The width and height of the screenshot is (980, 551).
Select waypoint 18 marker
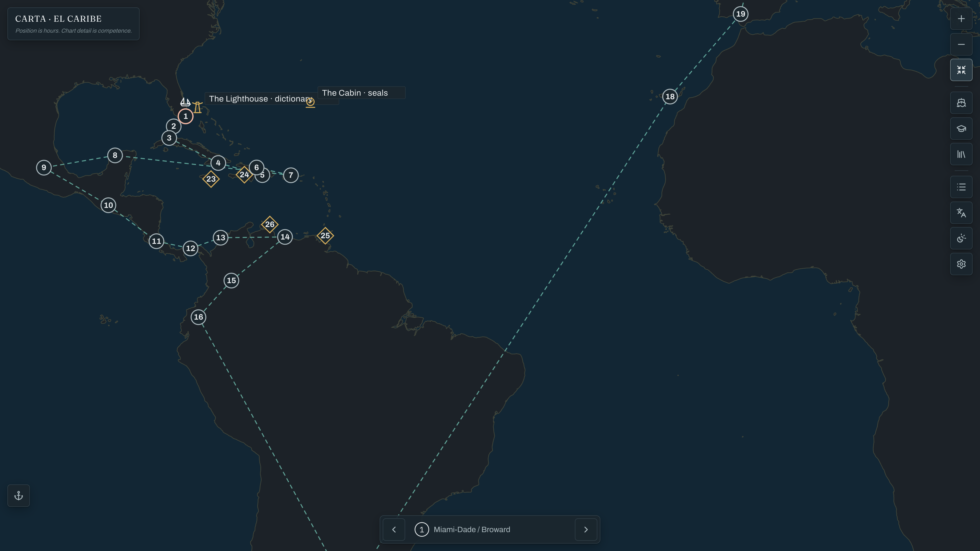coord(670,97)
